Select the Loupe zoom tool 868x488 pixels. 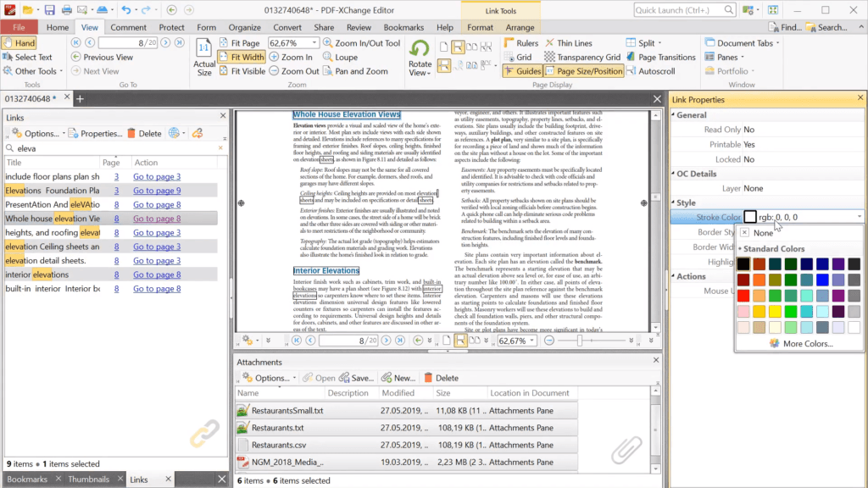pyautogui.click(x=345, y=57)
